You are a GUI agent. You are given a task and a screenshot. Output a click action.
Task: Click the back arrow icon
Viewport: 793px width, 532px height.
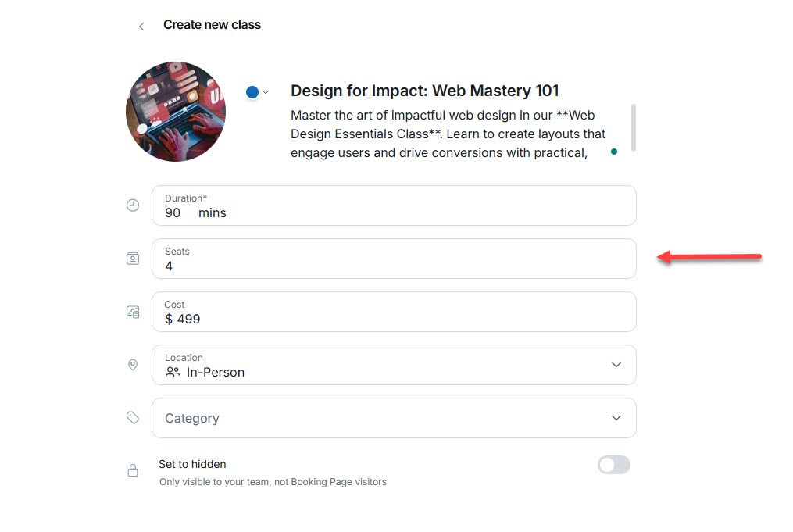[x=141, y=27]
